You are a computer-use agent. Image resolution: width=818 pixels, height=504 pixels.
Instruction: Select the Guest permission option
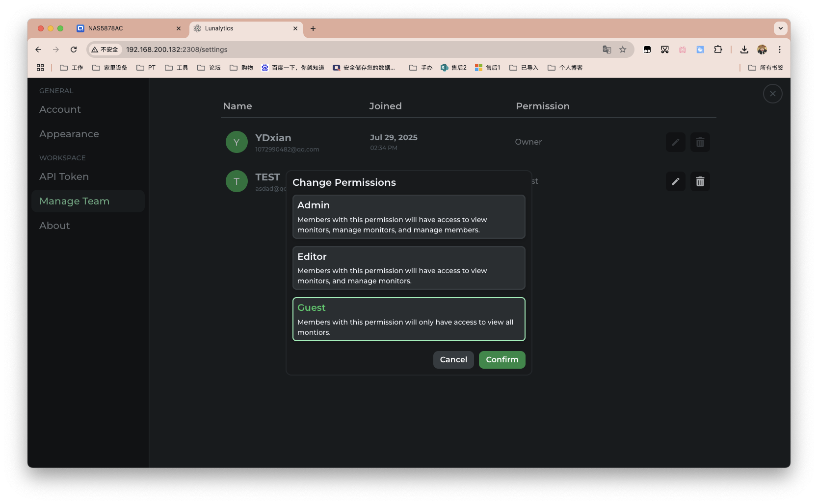[408, 319]
